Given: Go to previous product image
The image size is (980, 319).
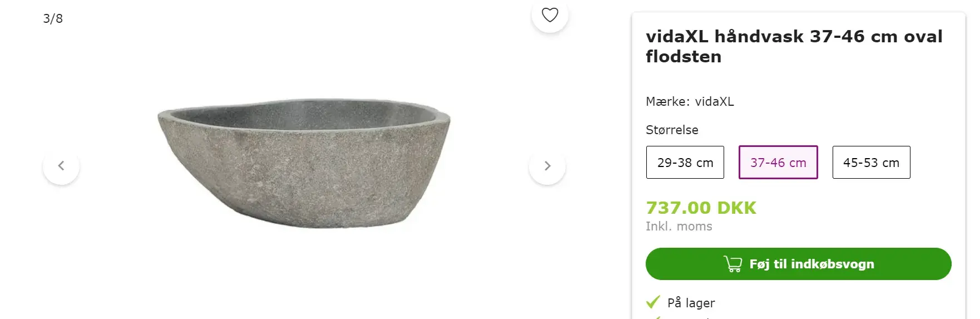Looking at the screenshot, I should coord(61,166).
